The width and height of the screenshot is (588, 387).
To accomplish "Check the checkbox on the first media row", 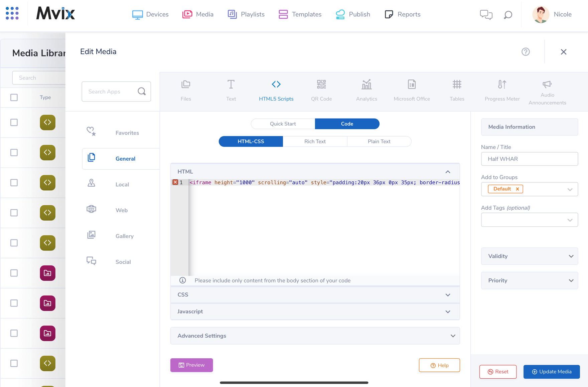I will pos(14,123).
